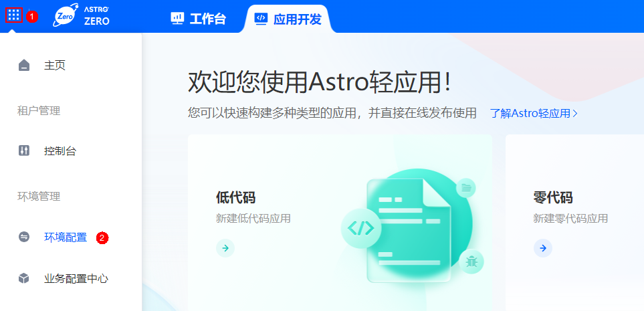Select the 应用开发 tab

point(288,19)
